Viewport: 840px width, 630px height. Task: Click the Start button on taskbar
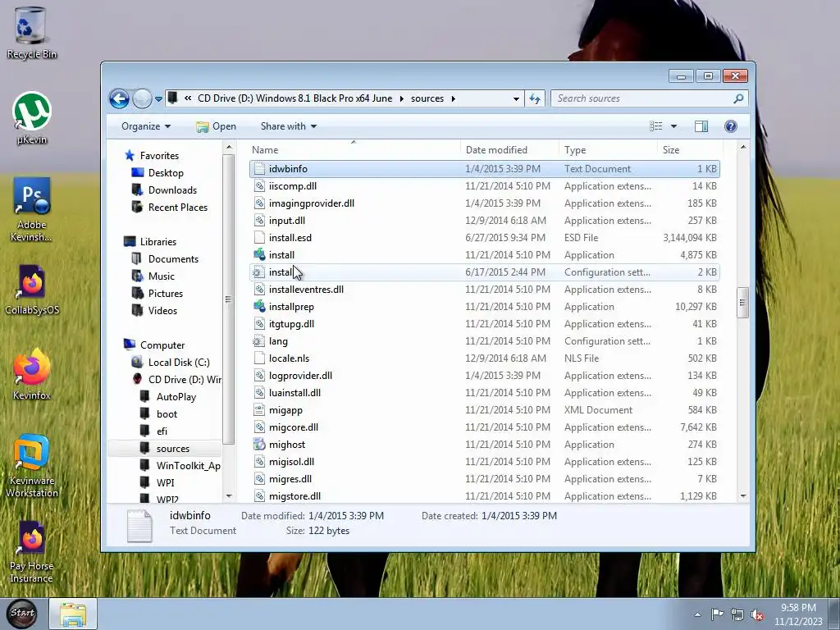point(21,613)
